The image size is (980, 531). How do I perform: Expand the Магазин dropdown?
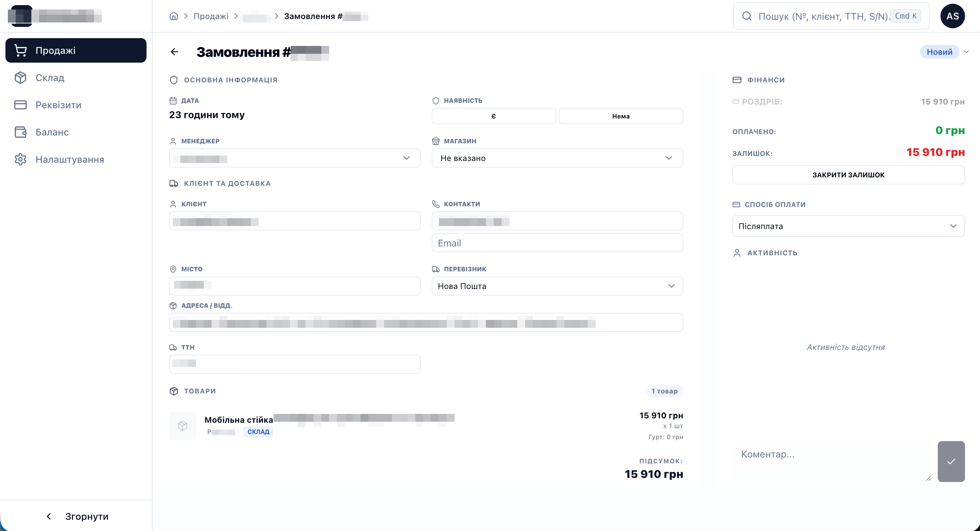tap(557, 158)
